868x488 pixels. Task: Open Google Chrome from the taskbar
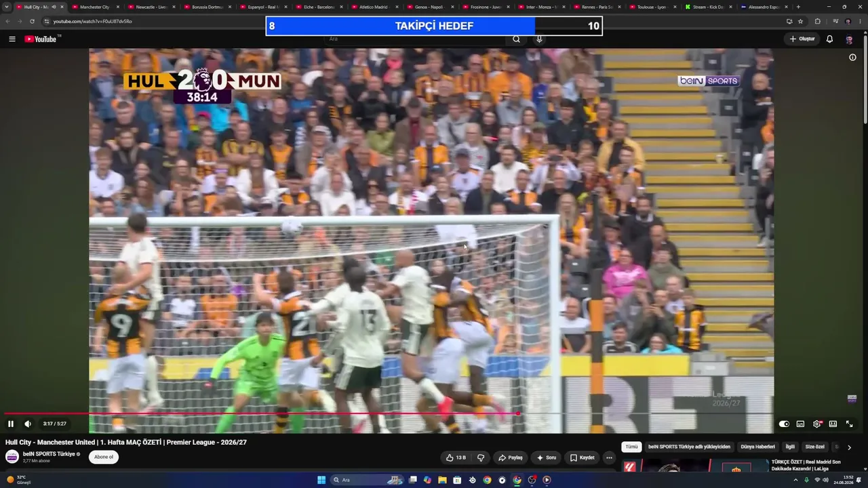(x=487, y=480)
